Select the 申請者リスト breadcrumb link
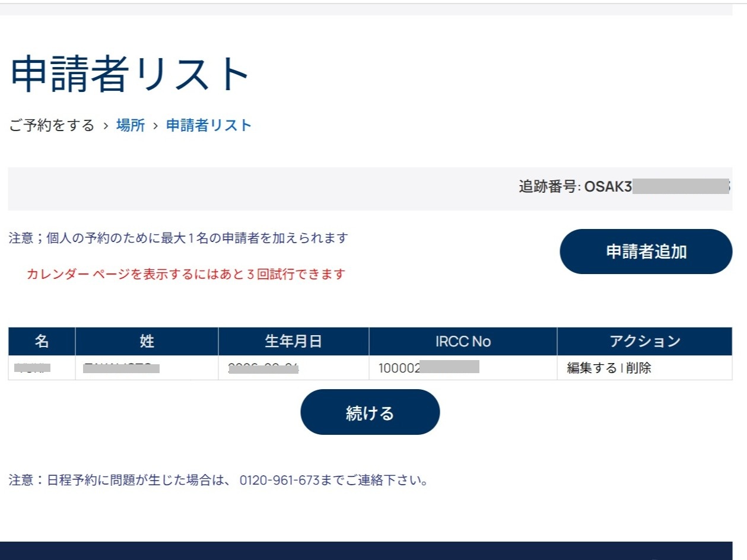747x560 pixels. pos(209,126)
